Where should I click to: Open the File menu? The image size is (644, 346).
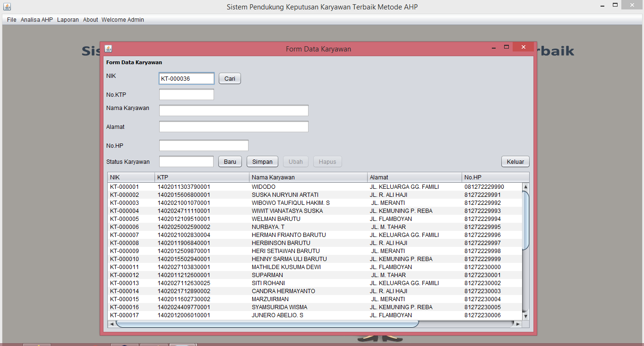(x=11, y=19)
